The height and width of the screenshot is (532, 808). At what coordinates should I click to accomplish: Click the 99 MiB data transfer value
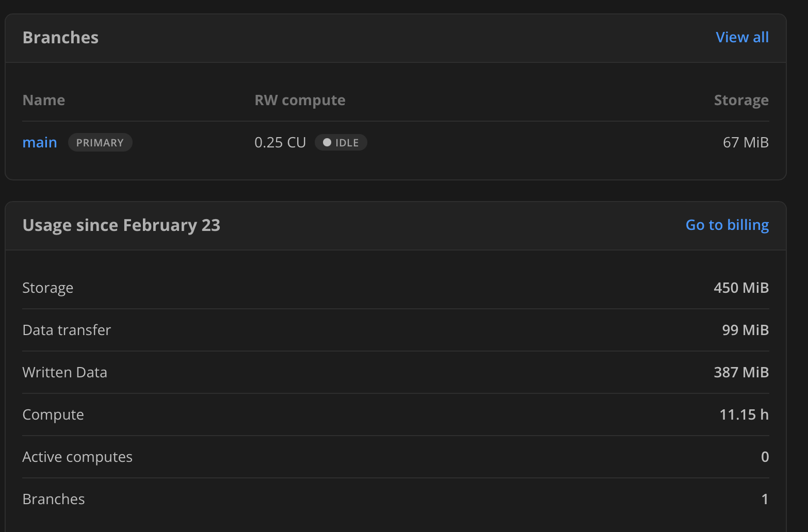pos(745,330)
